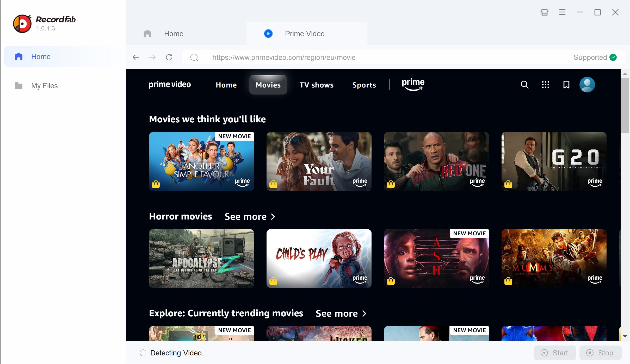Screen dimensions: 630x364
Task: Click the home icon in the Home tab
Action: [147, 34]
